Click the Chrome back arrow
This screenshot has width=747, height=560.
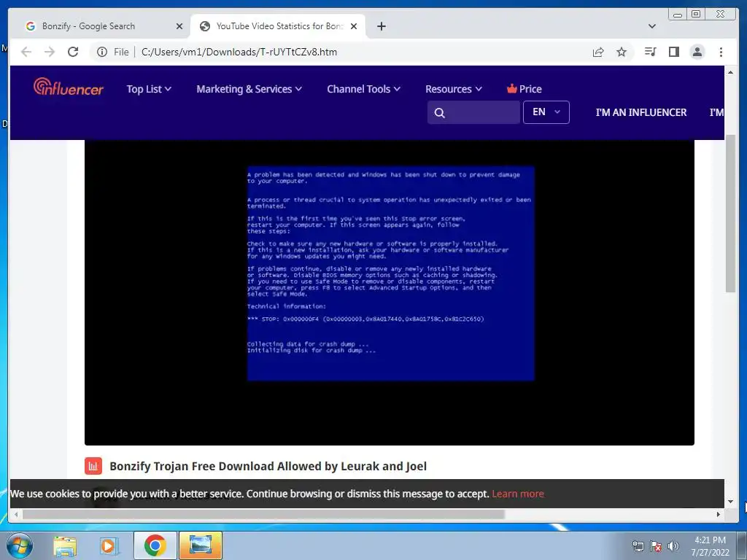tap(26, 52)
